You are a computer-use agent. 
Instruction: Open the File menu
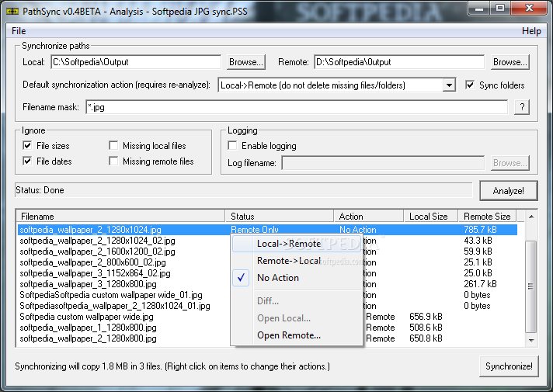pos(19,31)
